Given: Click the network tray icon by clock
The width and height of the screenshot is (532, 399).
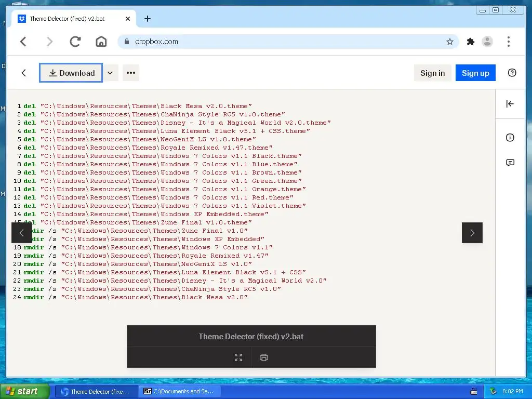Looking at the screenshot, I should (x=493, y=392).
